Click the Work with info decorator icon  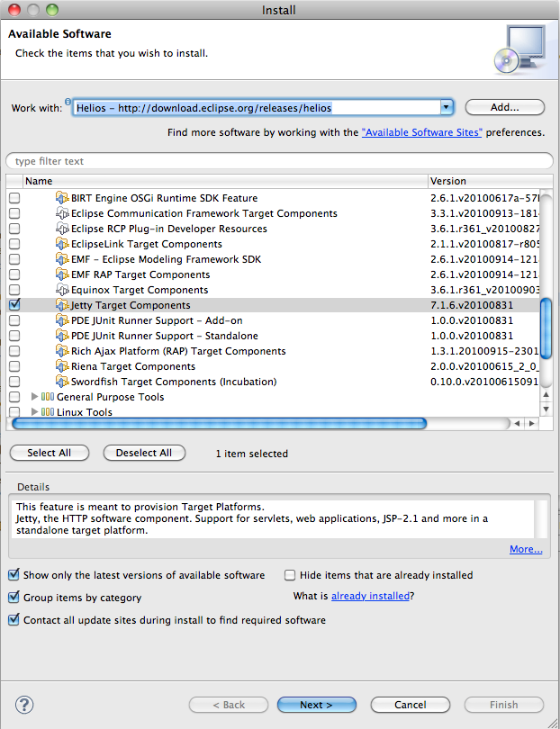(x=68, y=102)
